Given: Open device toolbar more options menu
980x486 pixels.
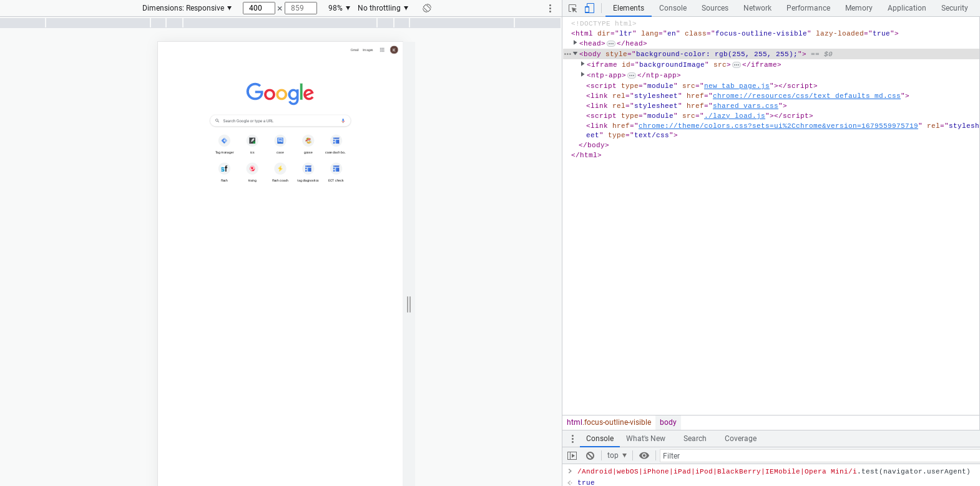Looking at the screenshot, I should [550, 8].
